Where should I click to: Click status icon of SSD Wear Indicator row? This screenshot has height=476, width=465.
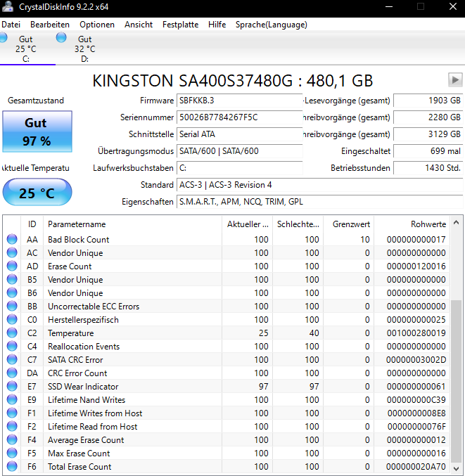(x=12, y=386)
